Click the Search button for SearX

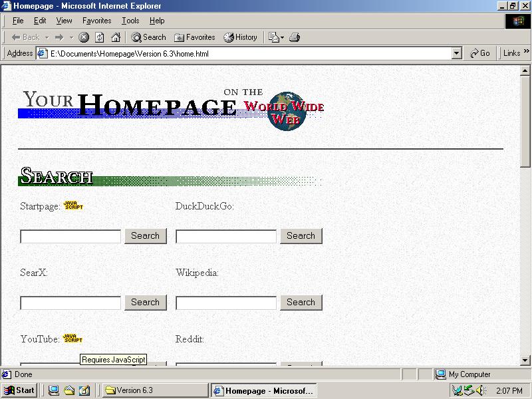pos(146,303)
